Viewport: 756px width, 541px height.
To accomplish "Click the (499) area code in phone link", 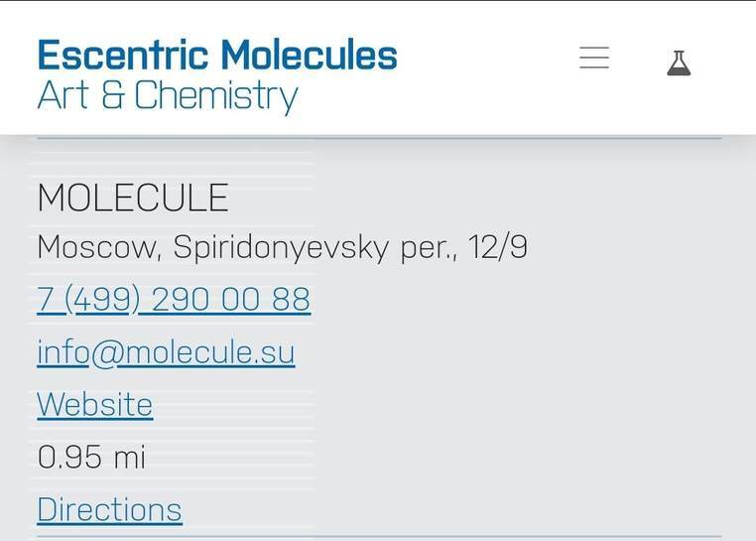I will click(x=102, y=299).
